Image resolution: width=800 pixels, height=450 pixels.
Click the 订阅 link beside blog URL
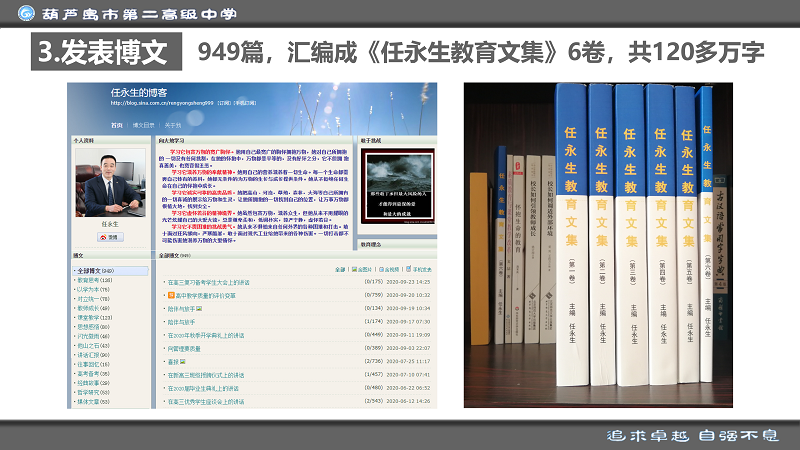224,103
